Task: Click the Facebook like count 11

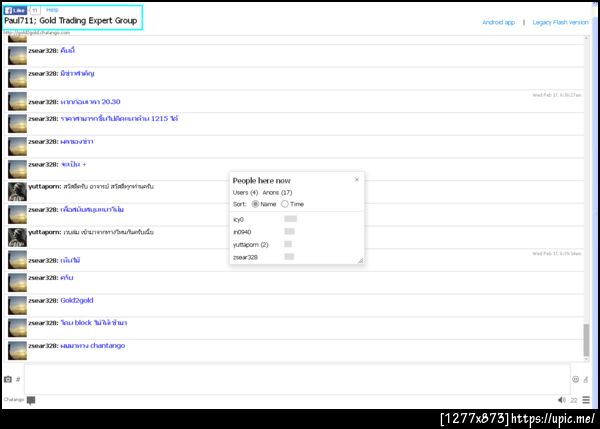Action: point(34,10)
